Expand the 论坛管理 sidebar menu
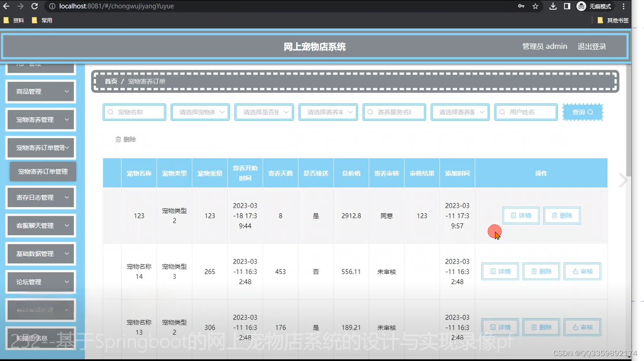 tap(41, 282)
